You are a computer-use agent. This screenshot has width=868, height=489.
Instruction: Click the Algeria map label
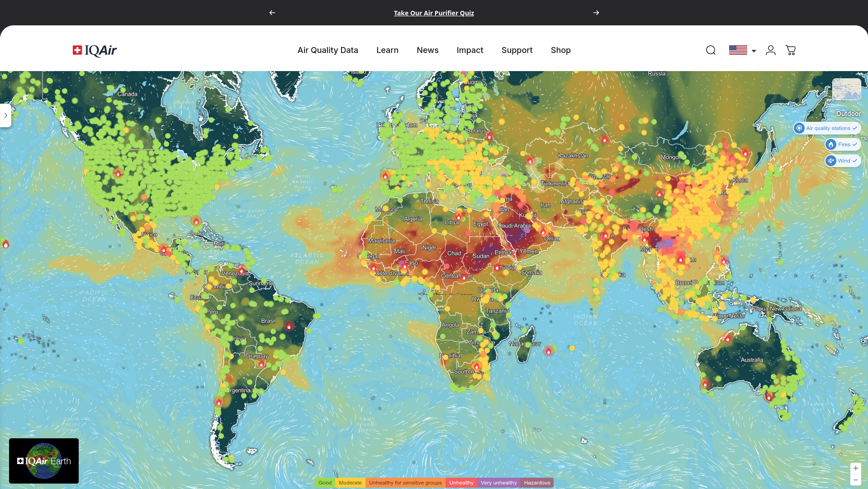point(413,219)
